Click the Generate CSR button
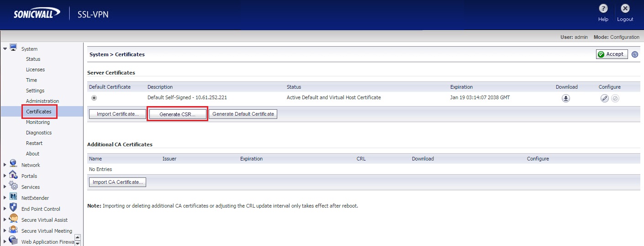 point(177,114)
